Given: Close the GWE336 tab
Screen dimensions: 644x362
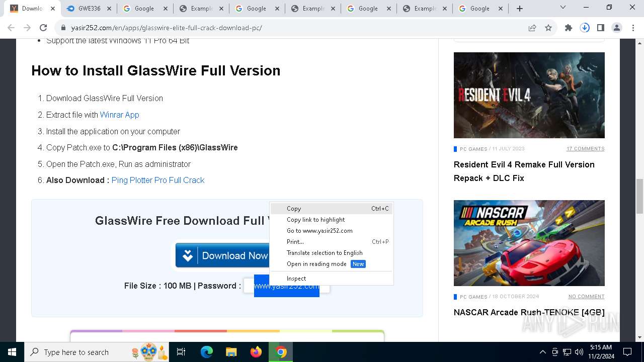Looking at the screenshot, I should 109,9.
